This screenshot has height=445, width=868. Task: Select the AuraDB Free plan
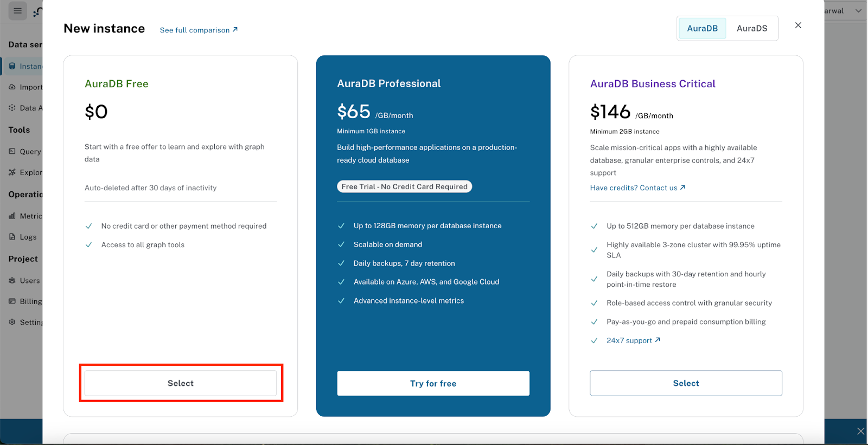181,383
